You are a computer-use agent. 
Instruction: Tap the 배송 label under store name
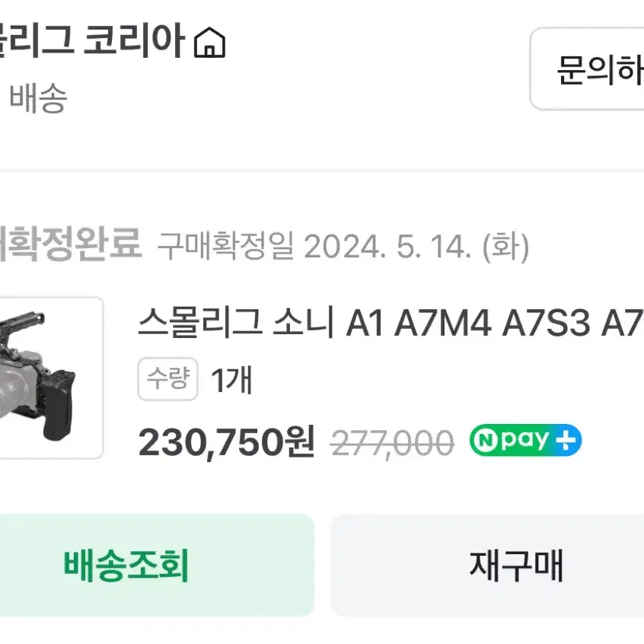point(38,97)
